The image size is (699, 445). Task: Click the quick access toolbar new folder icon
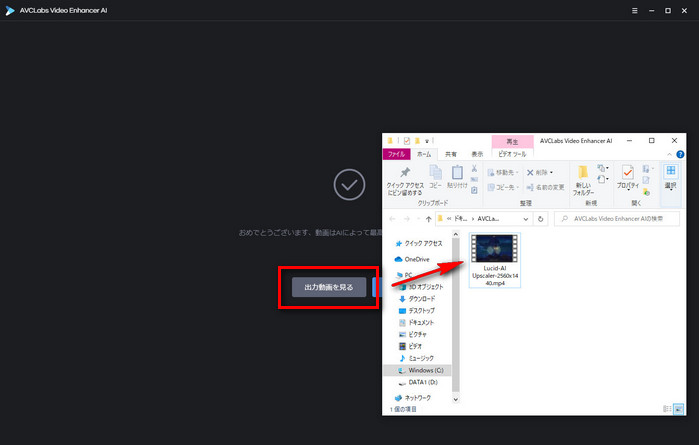417,141
